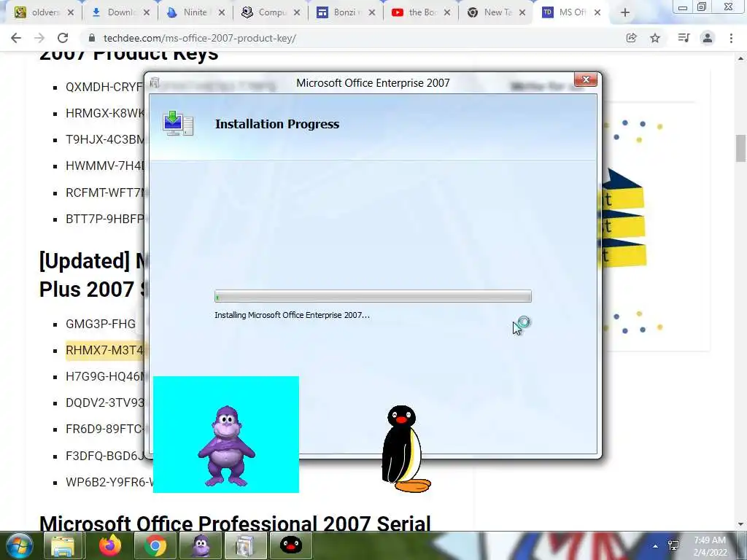Close the oldvers tab
Screen dimensions: 747x560
point(71,13)
